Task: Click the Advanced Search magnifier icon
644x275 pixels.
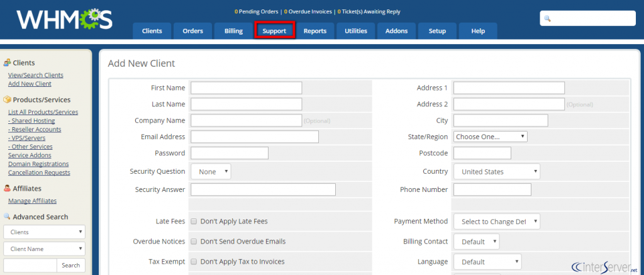Action: [7, 216]
